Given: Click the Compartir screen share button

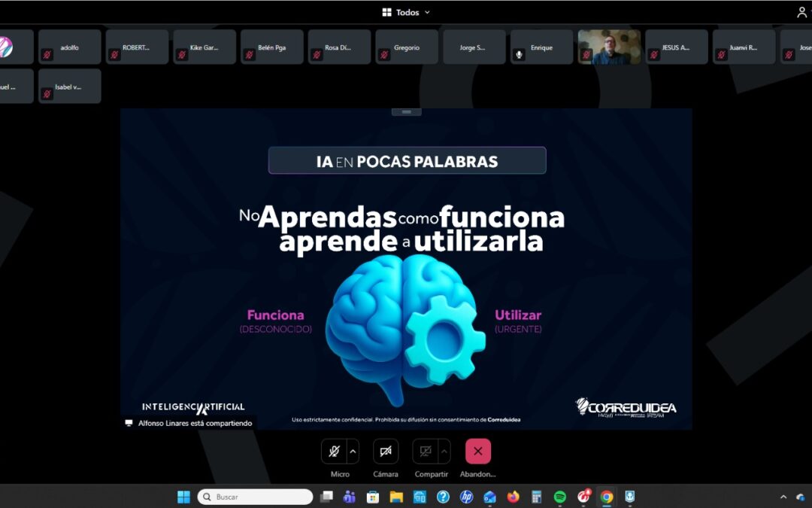Looking at the screenshot, I should pos(426,451).
